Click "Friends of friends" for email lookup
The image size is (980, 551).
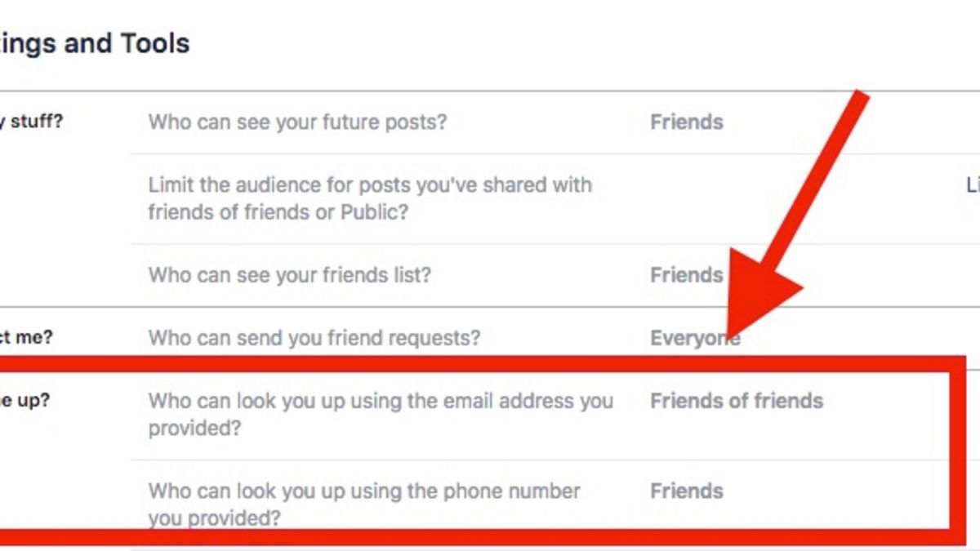pos(737,401)
